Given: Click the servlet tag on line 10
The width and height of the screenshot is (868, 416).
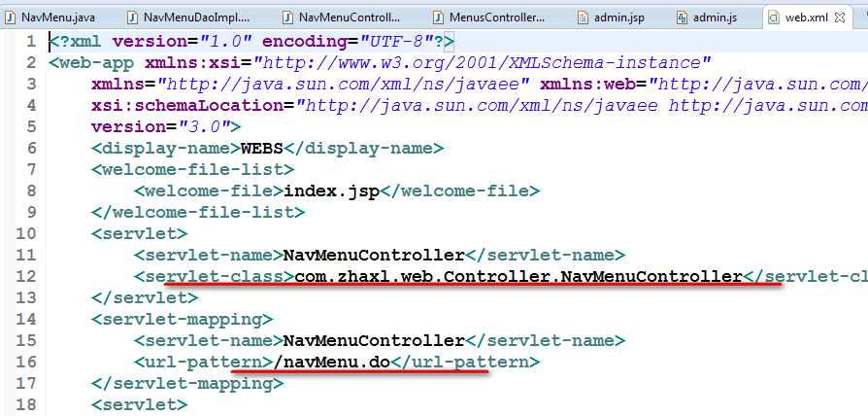Looking at the screenshot, I should coord(139,233).
